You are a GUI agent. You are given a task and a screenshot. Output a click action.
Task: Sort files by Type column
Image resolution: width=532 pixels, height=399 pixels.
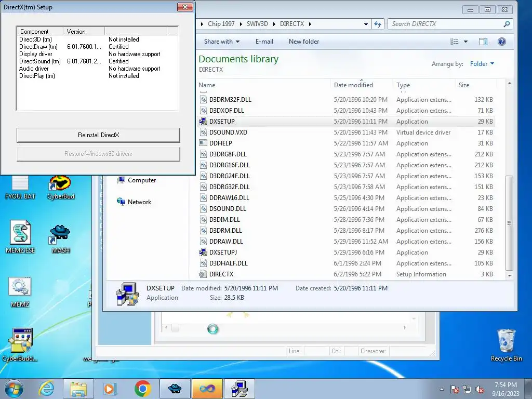coord(424,85)
